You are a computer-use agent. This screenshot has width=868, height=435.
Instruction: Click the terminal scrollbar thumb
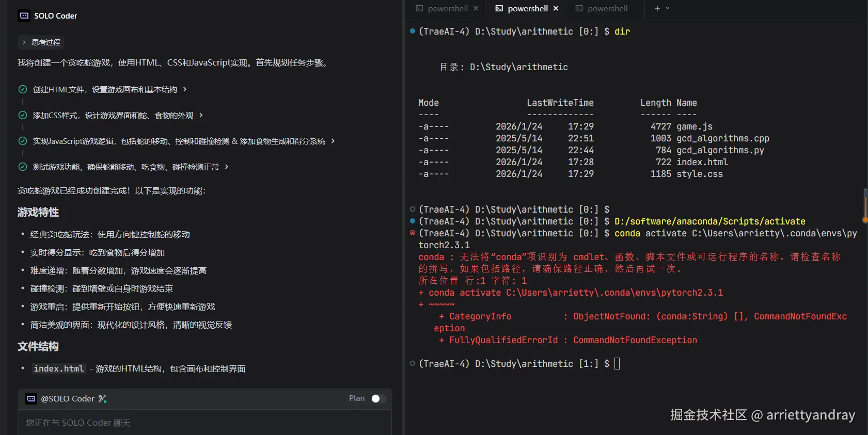865,205
